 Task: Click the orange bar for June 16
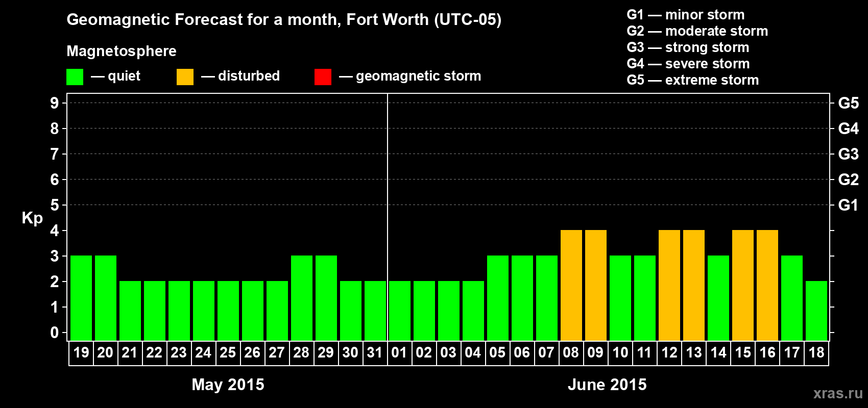tap(767, 286)
